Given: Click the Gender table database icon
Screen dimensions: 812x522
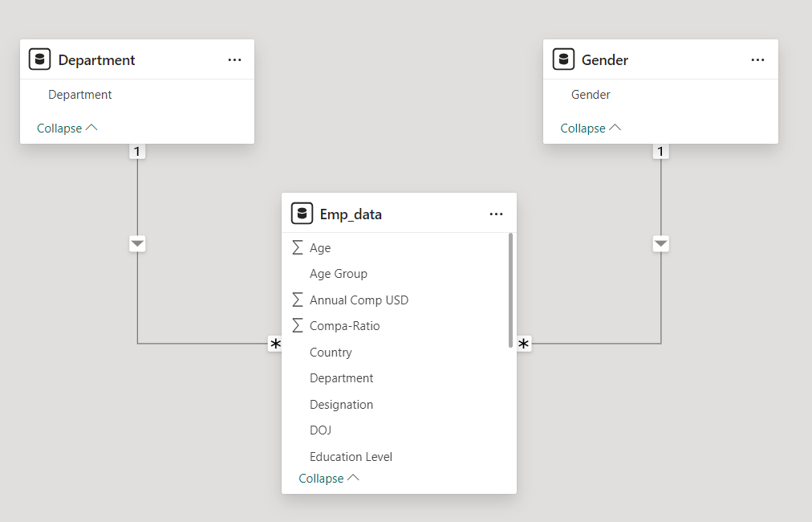Looking at the screenshot, I should [x=563, y=59].
